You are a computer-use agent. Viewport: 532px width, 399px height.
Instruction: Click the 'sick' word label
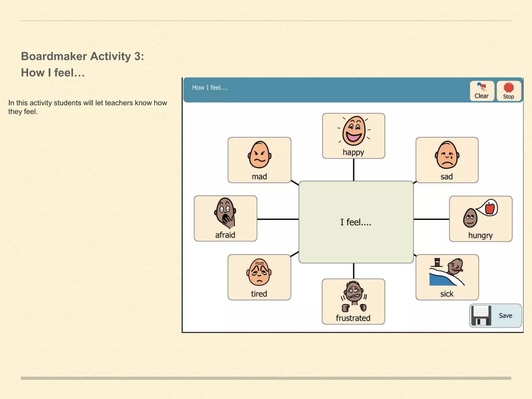point(447,294)
